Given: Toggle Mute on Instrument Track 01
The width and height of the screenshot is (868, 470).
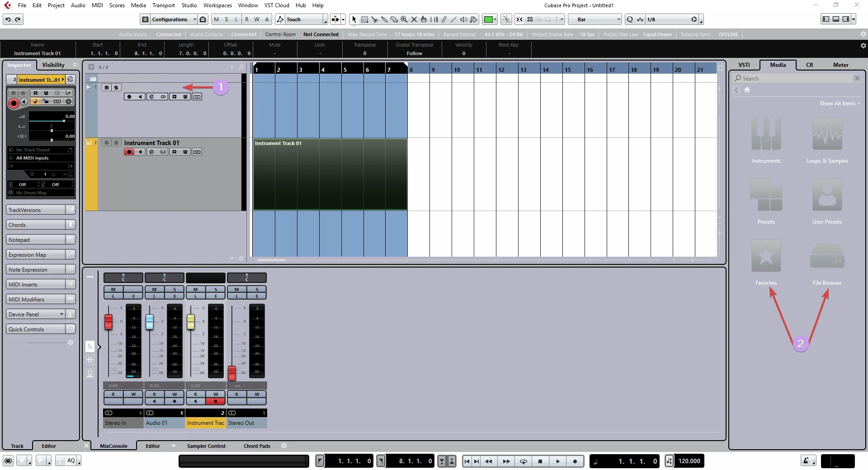Looking at the screenshot, I should [x=106, y=143].
